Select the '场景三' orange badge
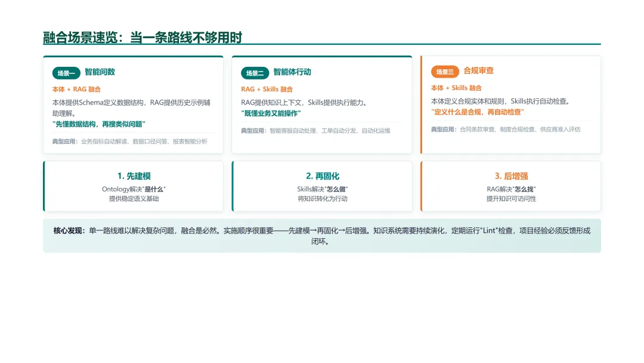 [445, 72]
